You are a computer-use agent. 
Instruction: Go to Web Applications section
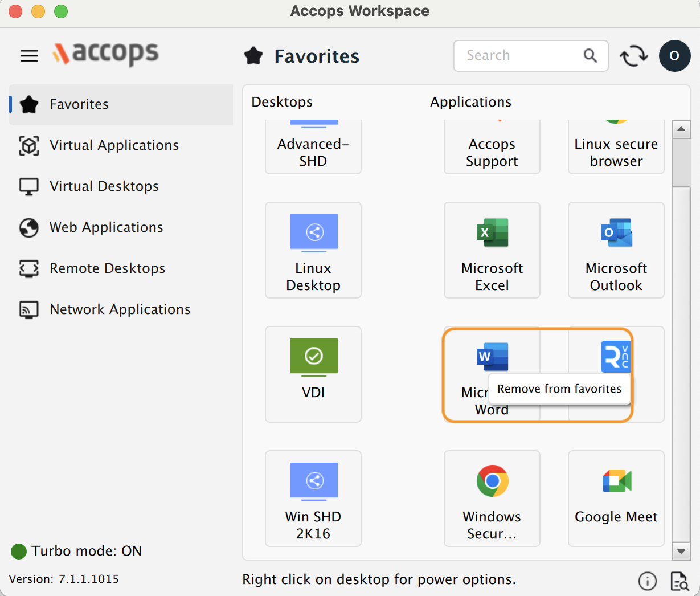pyautogui.click(x=106, y=227)
